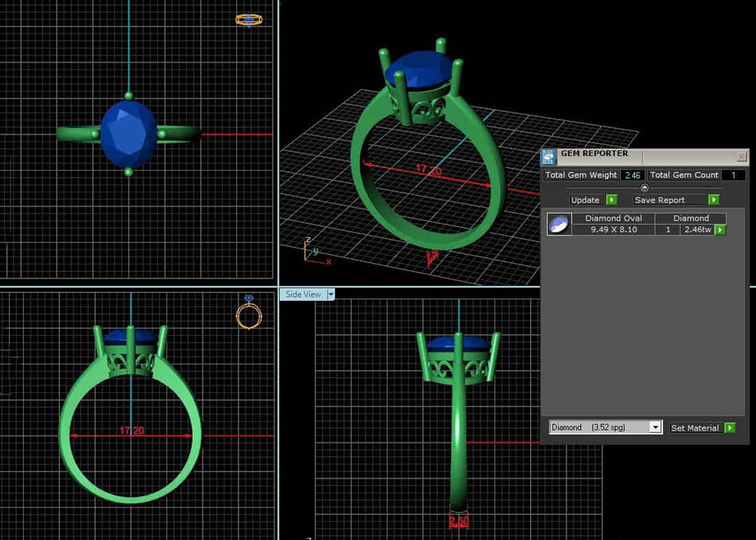Close the Gem Reporter panel

(741, 157)
